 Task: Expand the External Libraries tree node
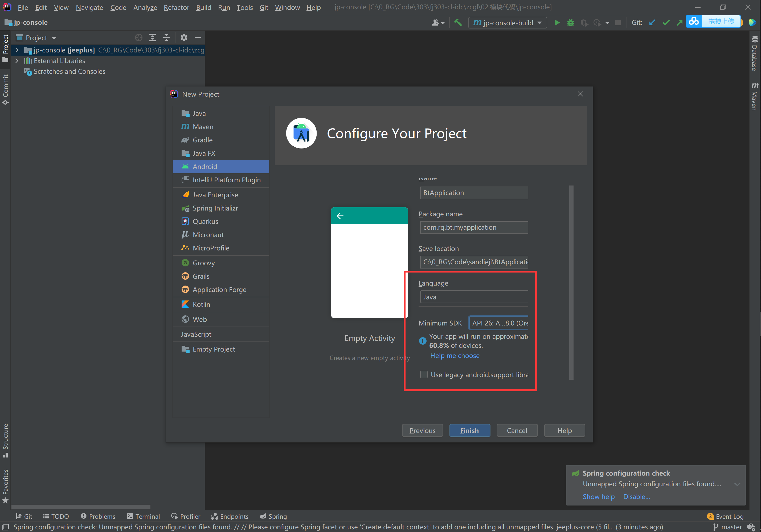click(x=17, y=61)
